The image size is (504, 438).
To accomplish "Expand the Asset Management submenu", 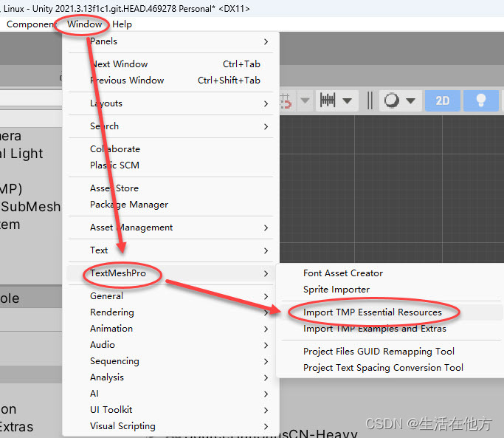I will [170, 227].
